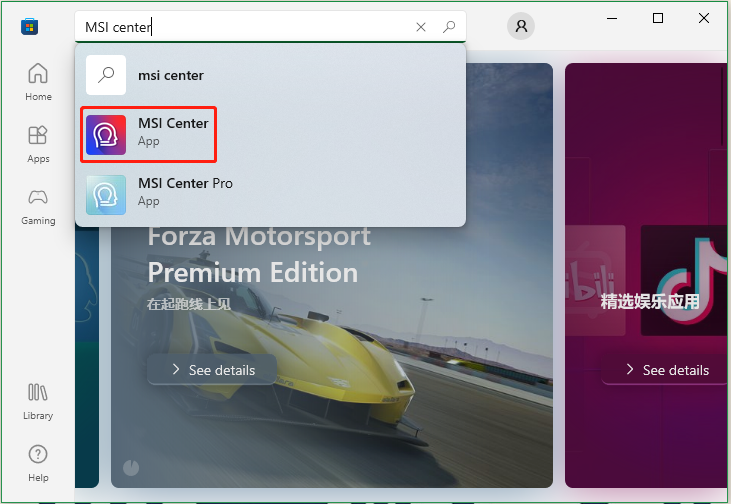The height and width of the screenshot is (504, 731).
Task: Click the banner progress indicator circle
Action: coord(131,467)
